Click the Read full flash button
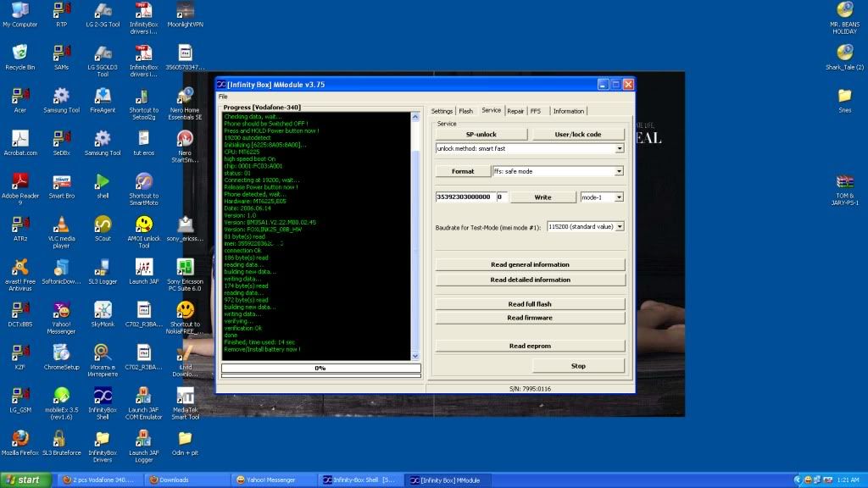The image size is (868, 488). pyautogui.click(x=530, y=304)
